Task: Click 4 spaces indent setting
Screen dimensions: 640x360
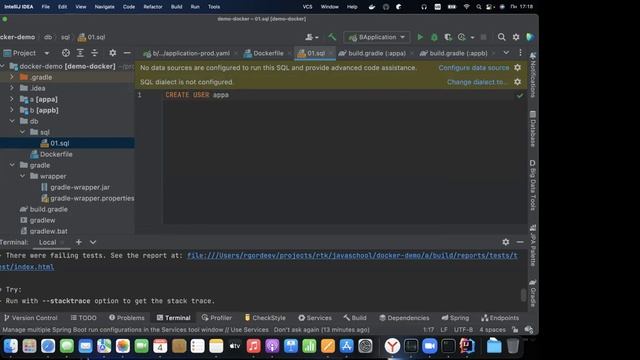Action: point(492,330)
